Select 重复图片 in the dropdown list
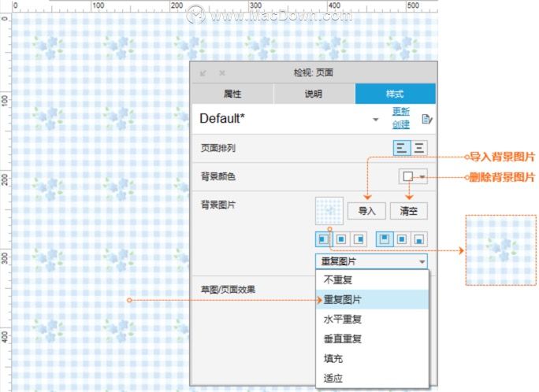Image resolution: width=539 pixels, height=392 pixels. coord(372,299)
